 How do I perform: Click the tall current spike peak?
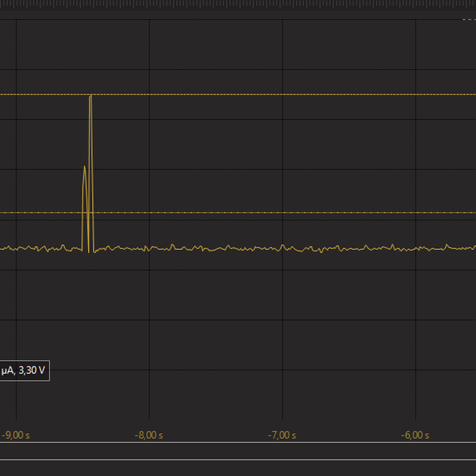click(90, 97)
